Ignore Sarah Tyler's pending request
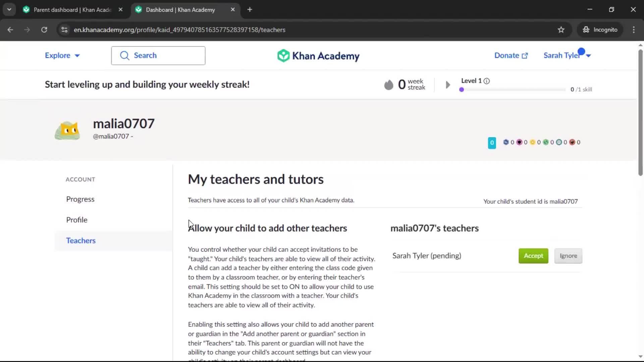This screenshot has height=362, width=644. pyautogui.click(x=568, y=256)
